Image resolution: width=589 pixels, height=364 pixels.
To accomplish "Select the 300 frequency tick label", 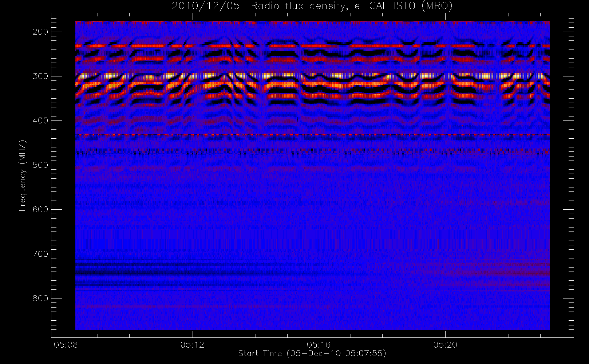I will coord(40,76).
